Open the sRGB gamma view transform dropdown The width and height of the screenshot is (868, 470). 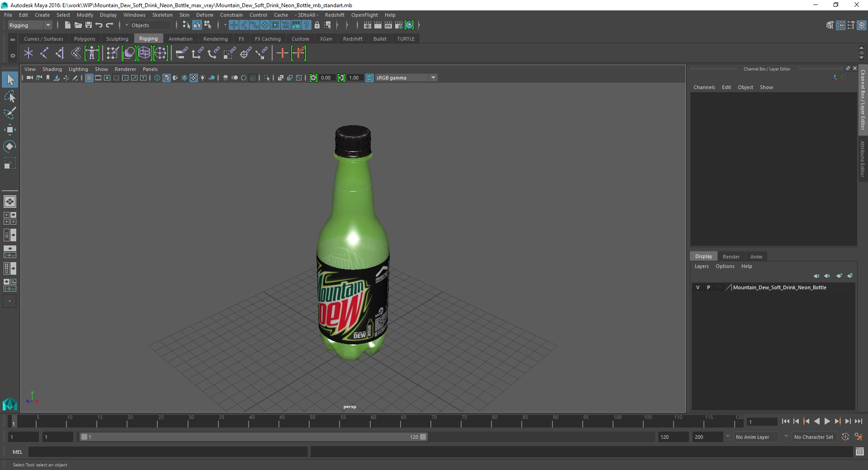point(406,78)
